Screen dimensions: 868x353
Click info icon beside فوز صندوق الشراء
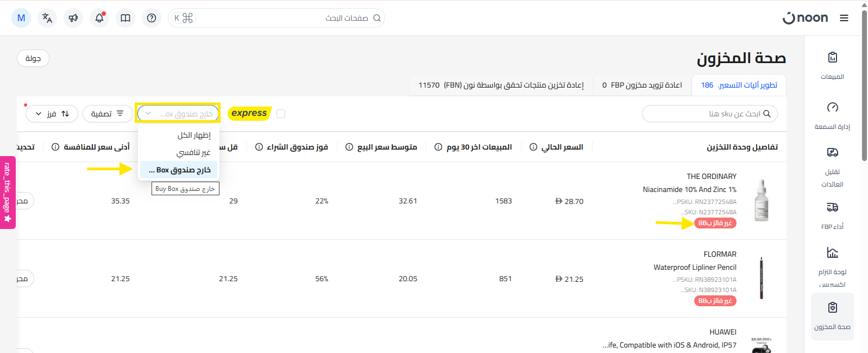(x=259, y=147)
